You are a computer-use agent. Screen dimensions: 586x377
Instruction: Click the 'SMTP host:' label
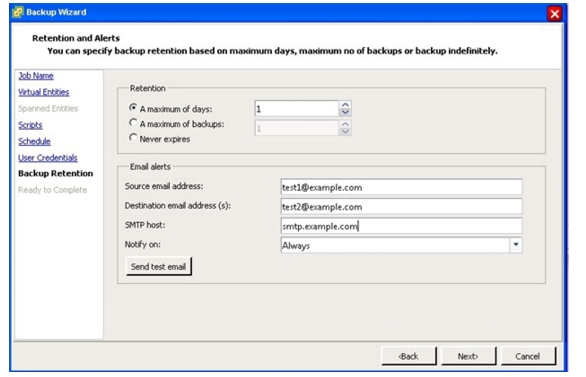tap(145, 225)
